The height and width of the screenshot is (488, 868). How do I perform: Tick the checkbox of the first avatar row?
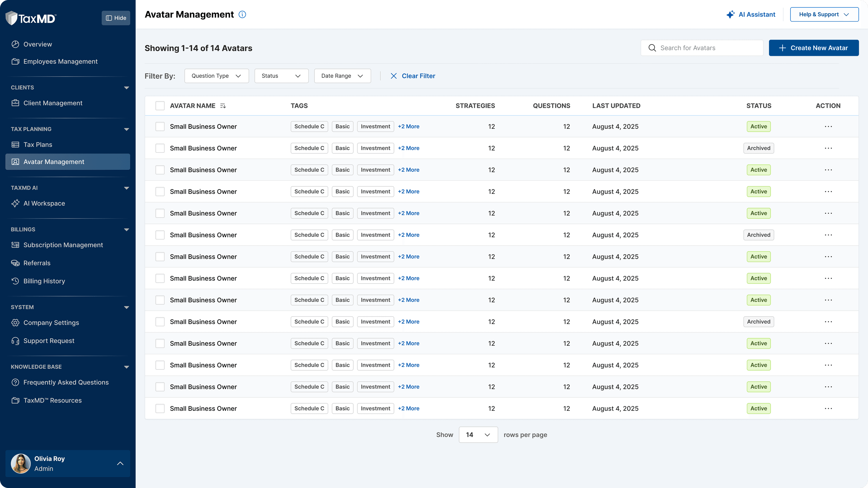[160, 127]
